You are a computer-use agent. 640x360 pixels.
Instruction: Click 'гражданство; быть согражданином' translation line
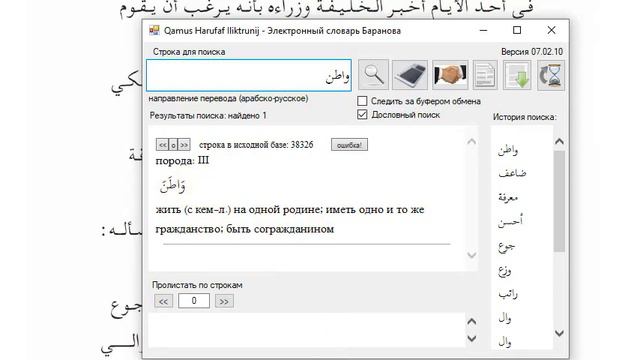(x=244, y=229)
